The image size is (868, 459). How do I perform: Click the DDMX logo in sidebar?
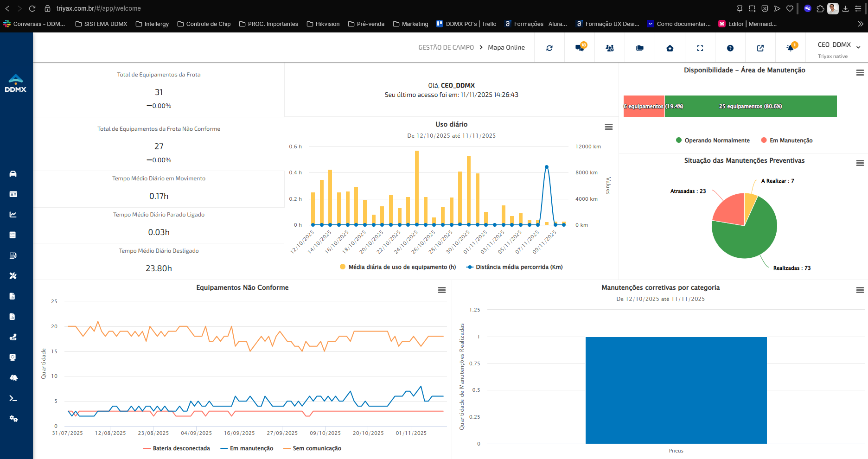[16, 83]
